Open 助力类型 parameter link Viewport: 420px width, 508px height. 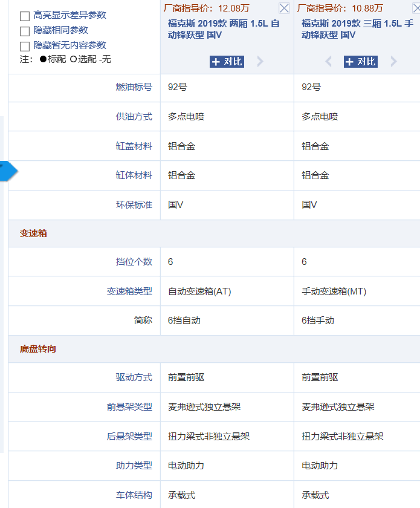coord(134,466)
